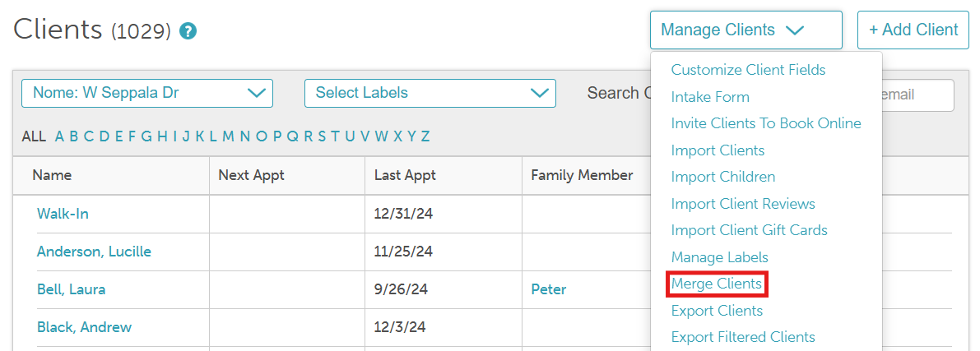The image size is (980, 351).
Task: Select Merge Clients from menu
Action: coord(717,284)
